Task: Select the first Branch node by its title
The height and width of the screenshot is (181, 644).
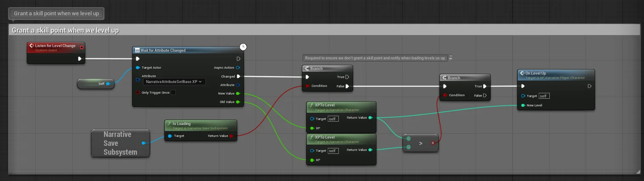Action: 316,68
